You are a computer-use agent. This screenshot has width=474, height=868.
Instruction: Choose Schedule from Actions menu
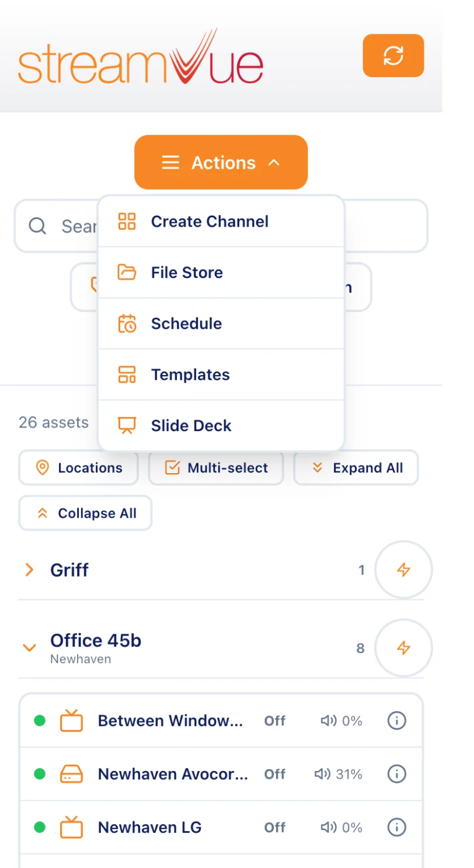(221, 324)
